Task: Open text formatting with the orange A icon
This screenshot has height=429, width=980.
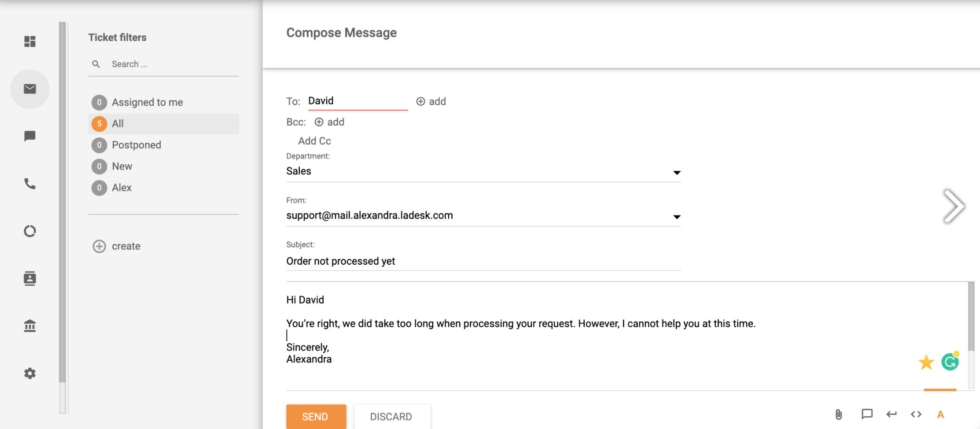Action: coord(940,414)
